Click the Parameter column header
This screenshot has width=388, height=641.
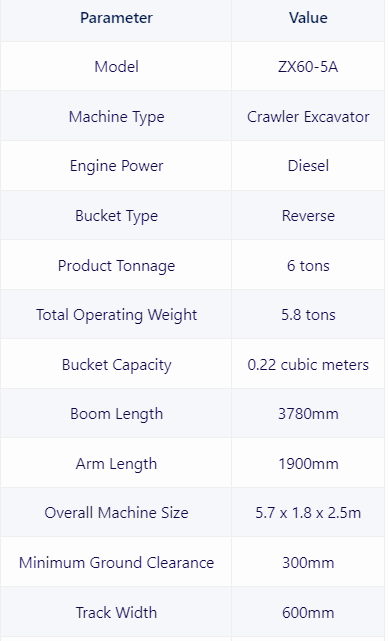116,18
